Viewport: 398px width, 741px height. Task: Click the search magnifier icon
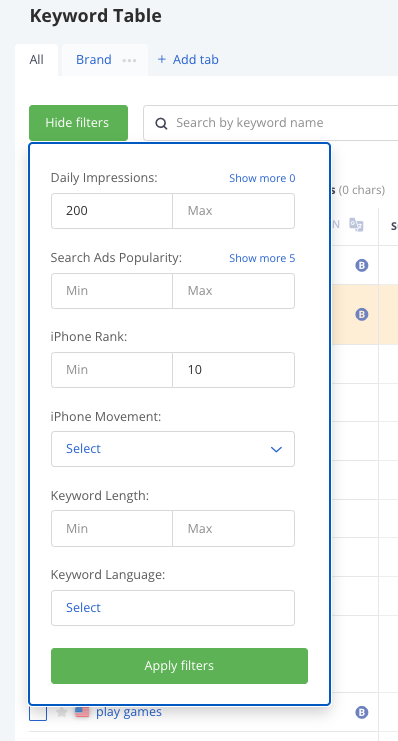161,124
